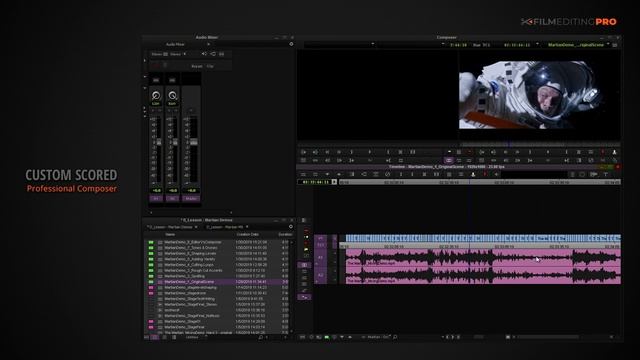The image size is (640, 360).
Task: Click title tool T icon in timeline toolbar
Action: click(606, 174)
